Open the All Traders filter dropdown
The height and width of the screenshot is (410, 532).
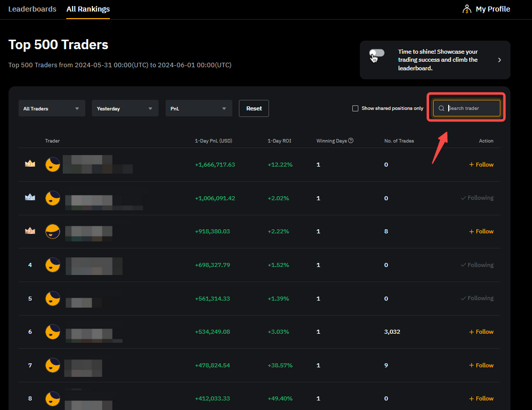pos(52,108)
